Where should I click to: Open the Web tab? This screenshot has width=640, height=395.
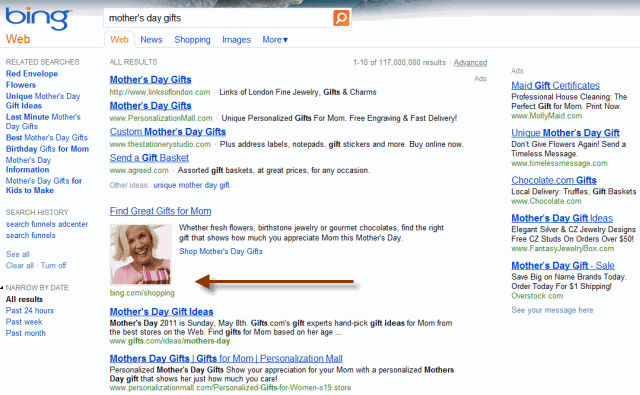click(x=119, y=40)
